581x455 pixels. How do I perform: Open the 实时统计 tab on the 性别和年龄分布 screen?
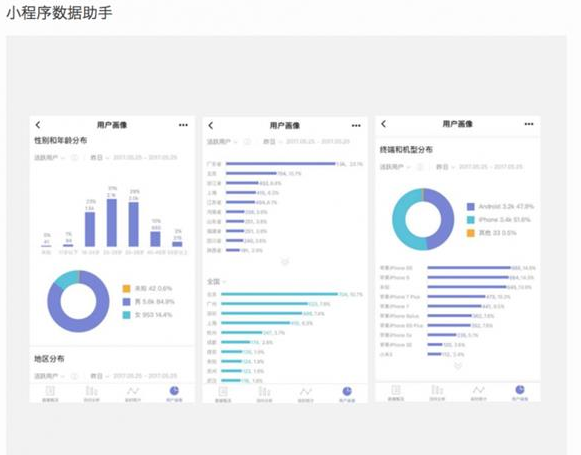tap(133, 393)
